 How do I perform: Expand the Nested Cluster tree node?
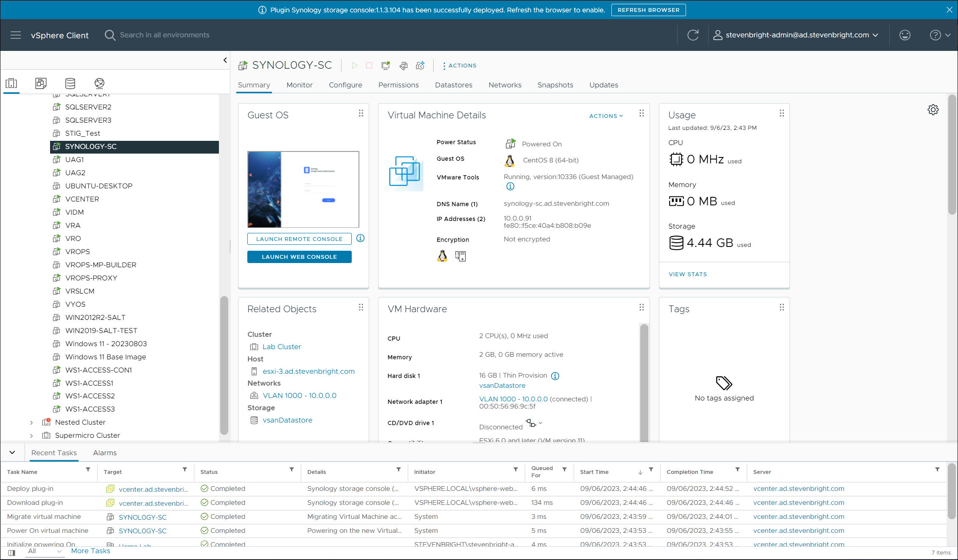(x=31, y=423)
